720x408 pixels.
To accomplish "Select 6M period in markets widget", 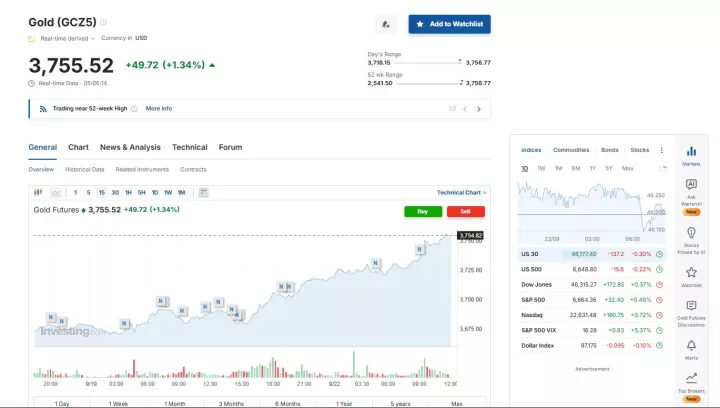I will 576,168.
